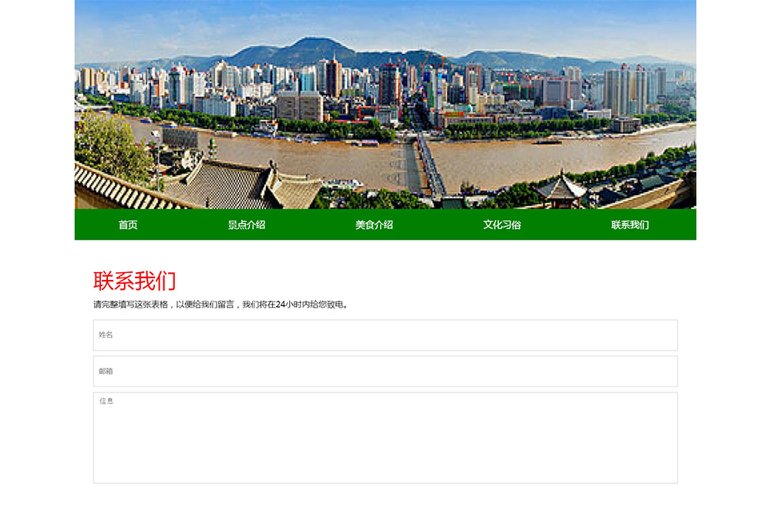The width and height of the screenshot is (771, 532).
Task: Open 联系我们 in the green nav bar
Action: click(630, 224)
